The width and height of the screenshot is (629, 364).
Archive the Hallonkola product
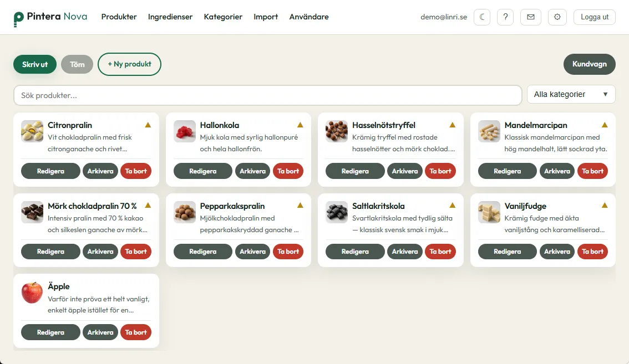click(253, 171)
